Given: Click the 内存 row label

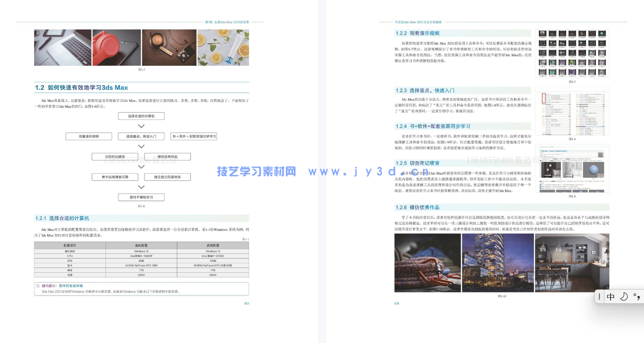Looking at the screenshot, I should pos(70,261).
